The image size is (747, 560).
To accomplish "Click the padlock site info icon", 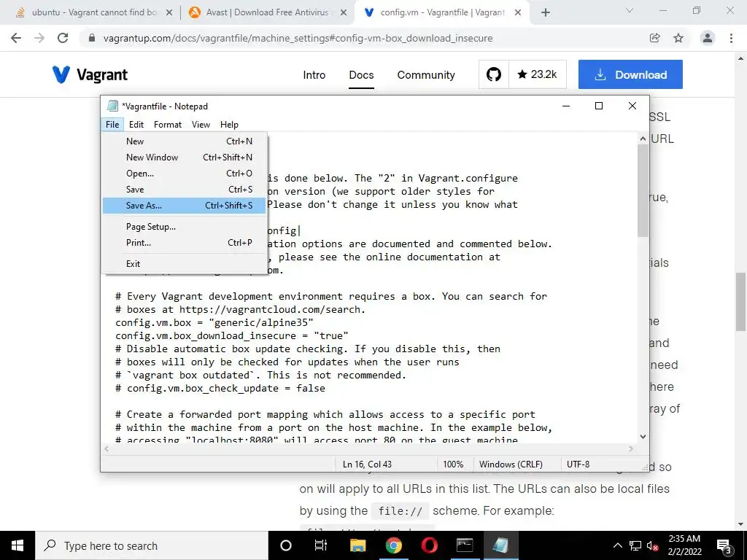I will [92, 38].
